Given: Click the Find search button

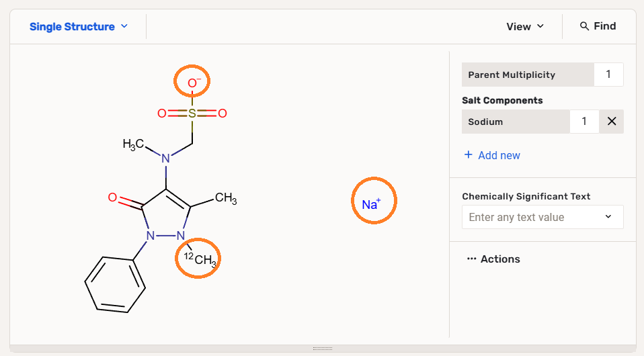Looking at the screenshot, I should (x=598, y=26).
